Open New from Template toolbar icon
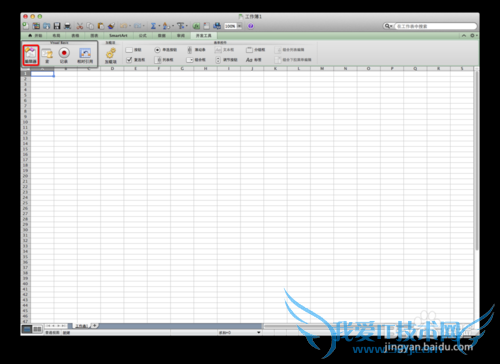This screenshot has width=500, height=364. (x=36, y=26)
